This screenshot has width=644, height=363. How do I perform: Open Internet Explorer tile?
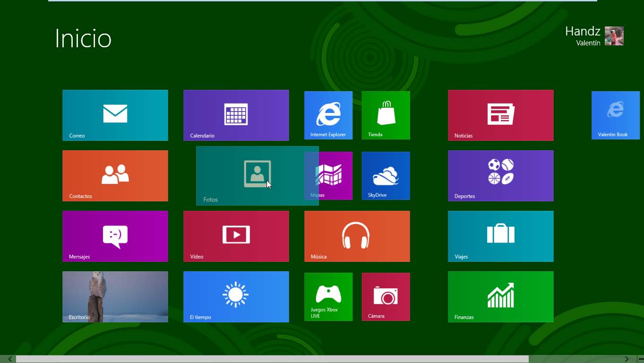click(x=328, y=115)
